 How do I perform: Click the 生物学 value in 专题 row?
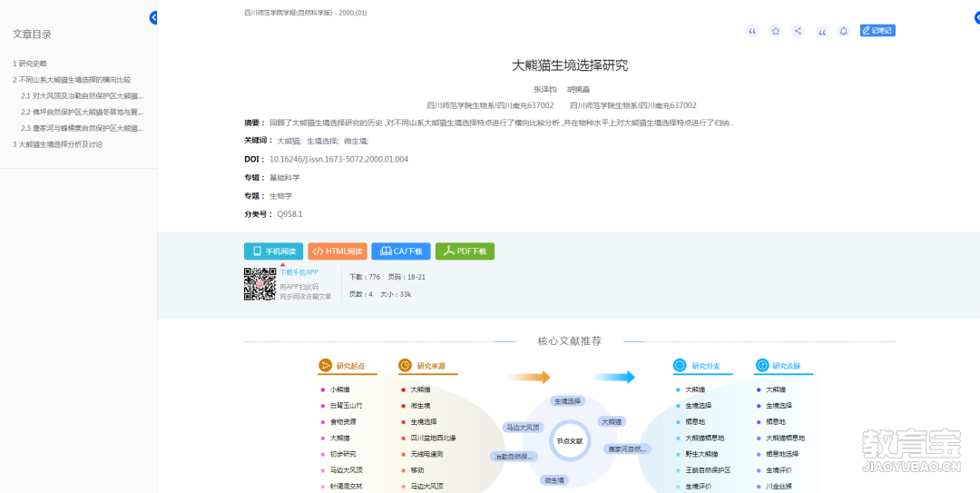(280, 196)
